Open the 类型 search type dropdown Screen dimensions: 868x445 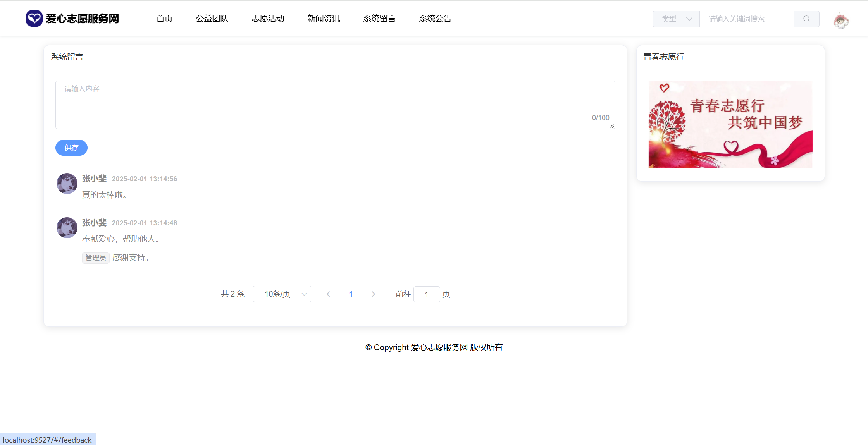[x=676, y=19]
